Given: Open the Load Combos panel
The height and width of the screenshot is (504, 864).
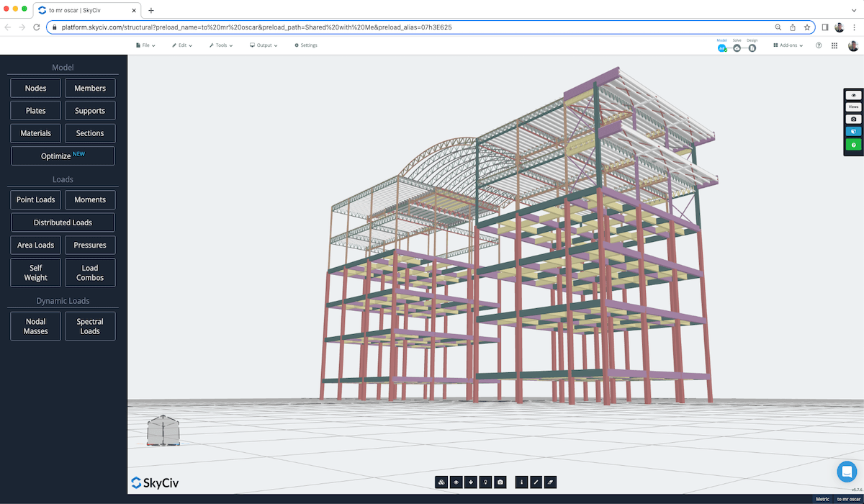Looking at the screenshot, I should pos(89,272).
